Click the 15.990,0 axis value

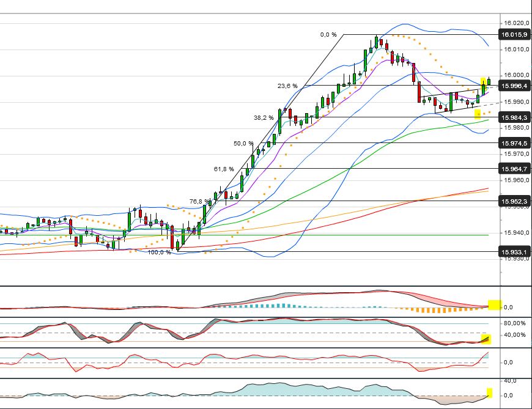tap(516, 101)
